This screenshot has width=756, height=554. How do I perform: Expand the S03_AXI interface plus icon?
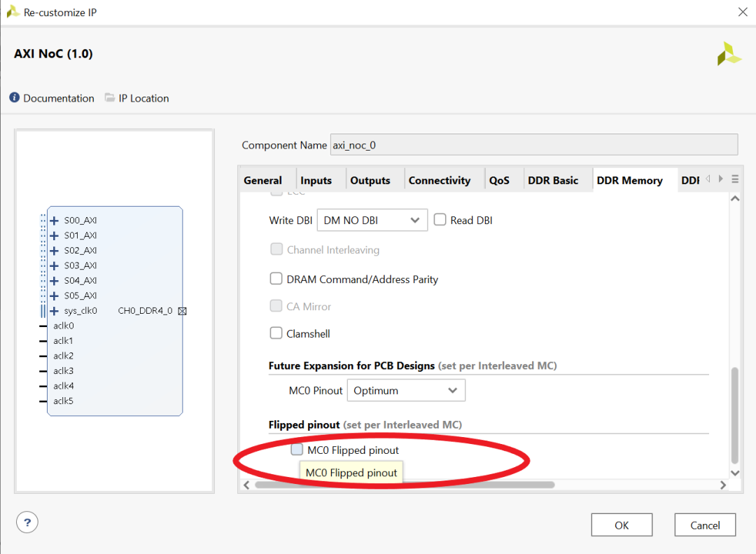pyautogui.click(x=55, y=265)
